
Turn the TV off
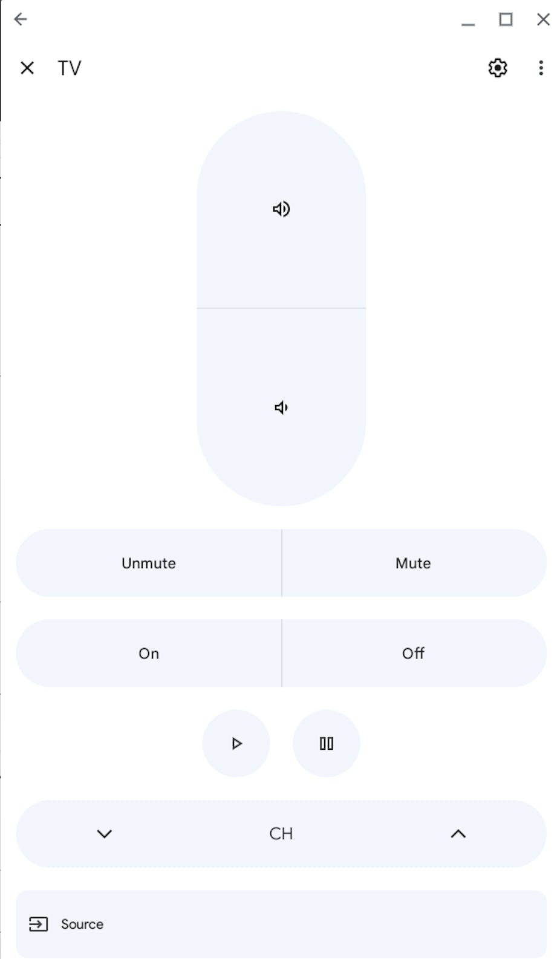pos(414,653)
